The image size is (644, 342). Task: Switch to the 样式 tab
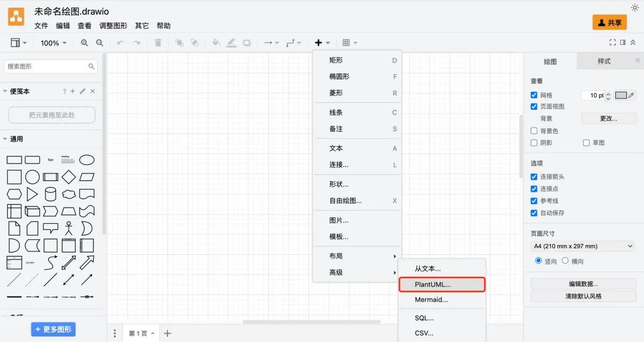click(x=603, y=61)
